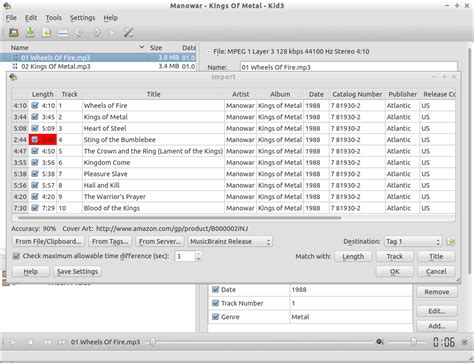Image resolution: width=474 pixels, height=363 pixels.
Task: Click the stop button in the player bar
Action: (30, 342)
